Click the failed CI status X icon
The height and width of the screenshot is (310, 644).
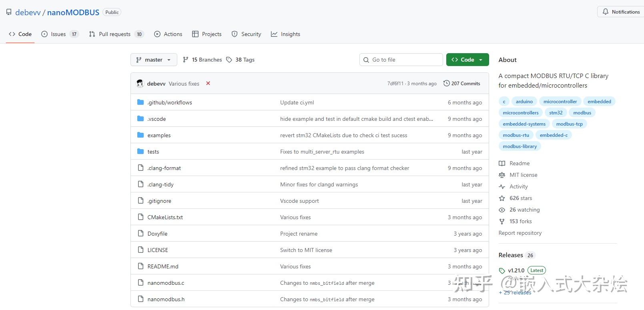[x=208, y=83]
